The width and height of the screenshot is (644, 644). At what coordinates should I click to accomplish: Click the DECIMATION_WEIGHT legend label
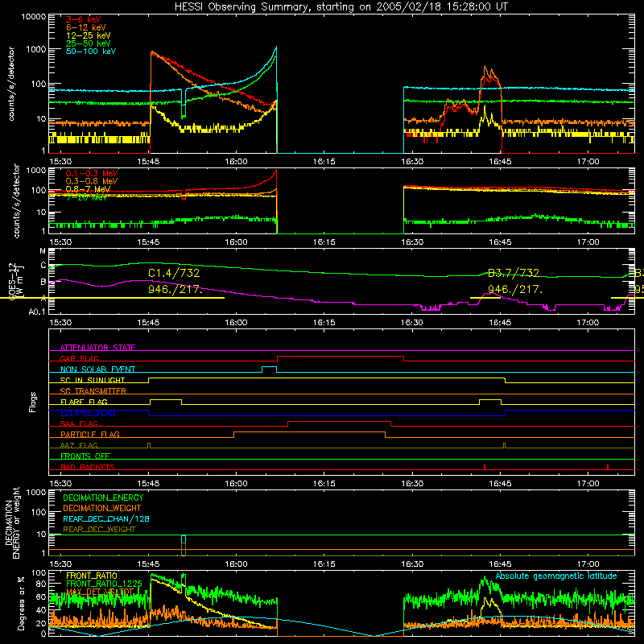point(102,508)
